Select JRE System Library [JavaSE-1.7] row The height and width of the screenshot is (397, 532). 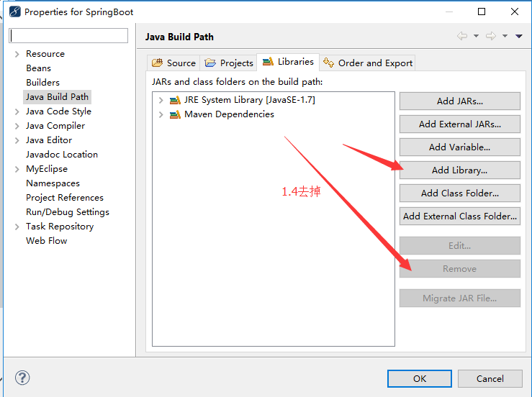pos(249,100)
